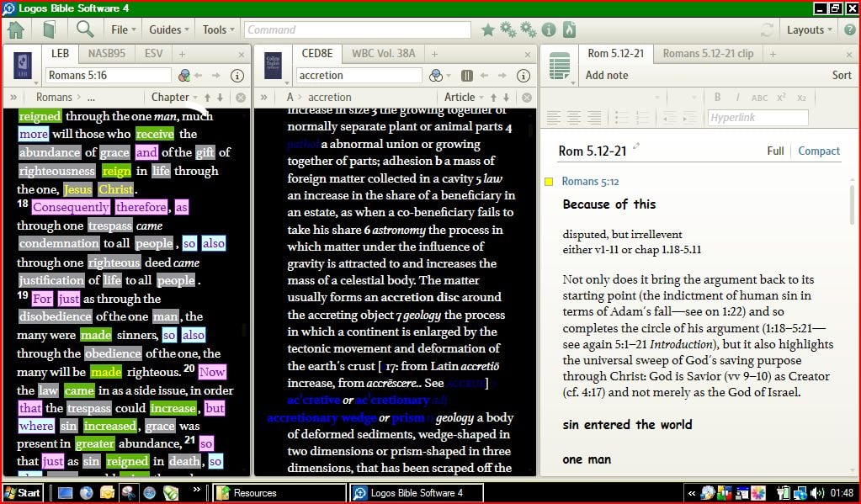Viewport: 861px width, 504px height.
Task: Toggle subscript formatting
Action: point(802,98)
